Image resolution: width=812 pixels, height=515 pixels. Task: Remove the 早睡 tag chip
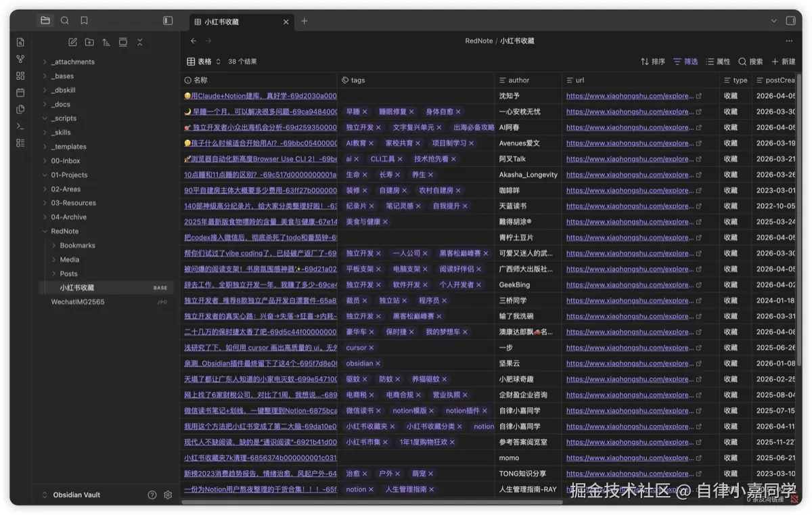(365, 112)
